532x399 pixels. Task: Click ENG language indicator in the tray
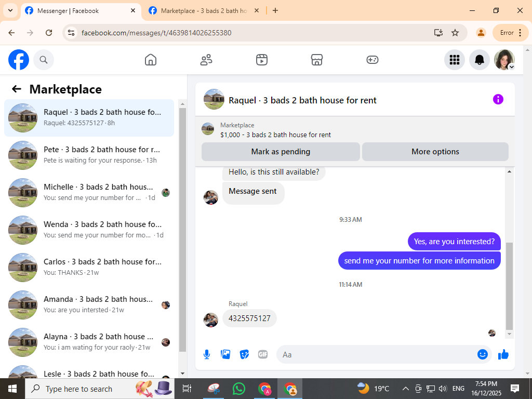pos(458,389)
